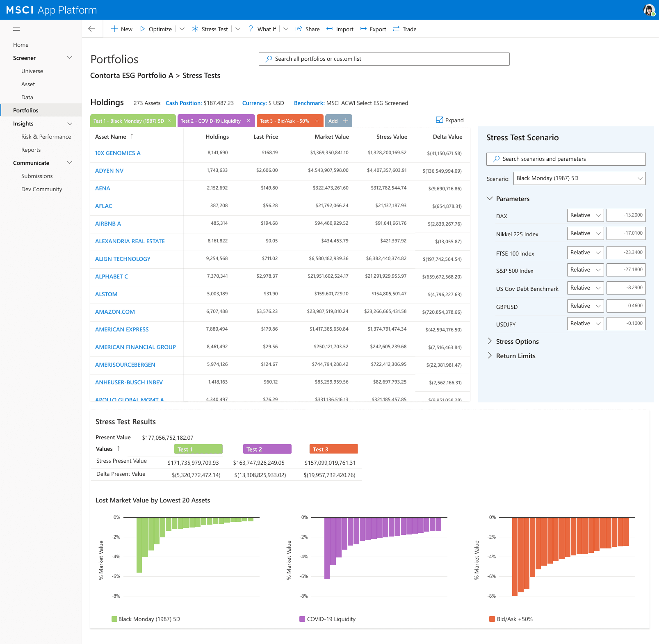Open ALPHABET C asset link
659x644 pixels.
[112, 276]
